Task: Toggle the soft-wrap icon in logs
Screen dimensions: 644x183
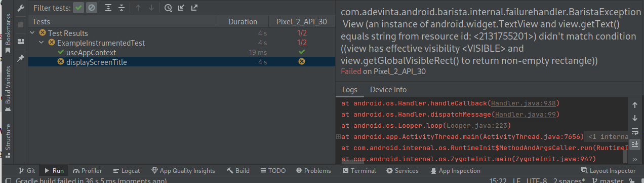Action: tap(635, 131)
